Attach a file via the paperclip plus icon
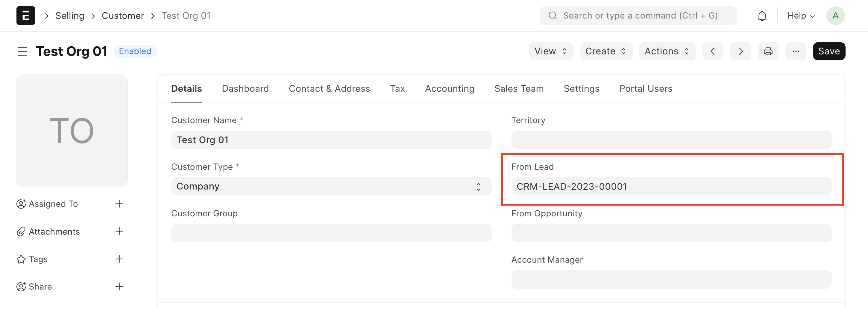The height and width of the screenshot is (309, 868). 119,231
